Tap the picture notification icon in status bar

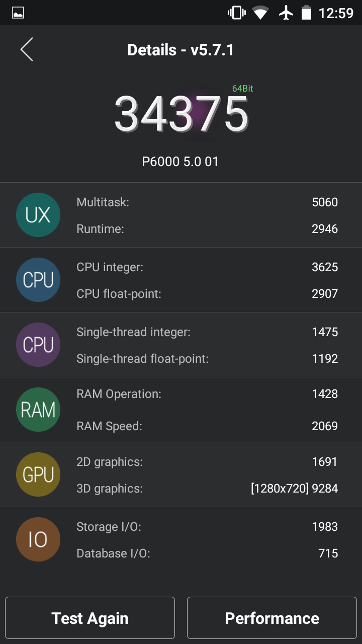(18, 13)
